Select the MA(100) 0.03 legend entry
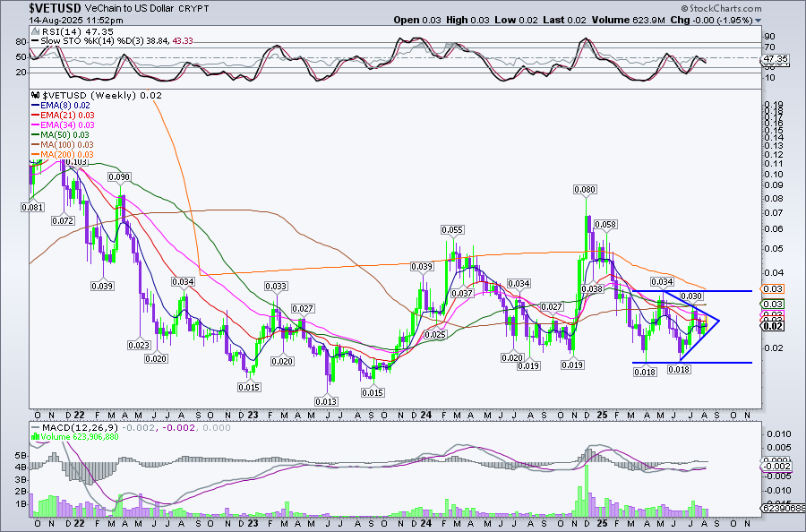Image resolution: width=806 pixels, height=532 pixels. [63, 145]
